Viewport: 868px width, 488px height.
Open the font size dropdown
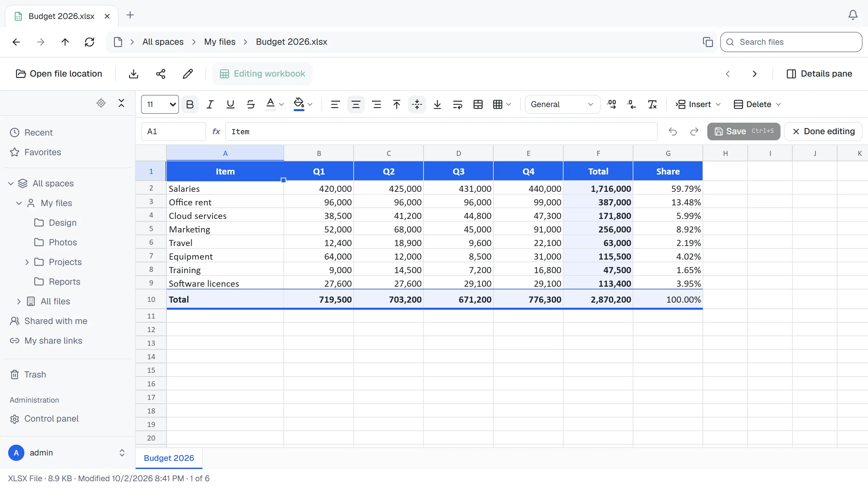click(160, 104)
